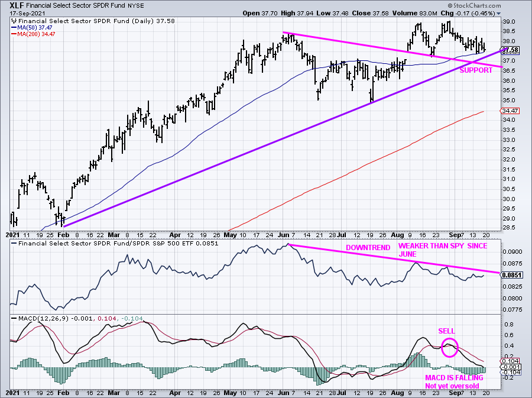Click the MA(50) 37.47 legend label
Screen dimensions: 532x398
coord(34,27)
